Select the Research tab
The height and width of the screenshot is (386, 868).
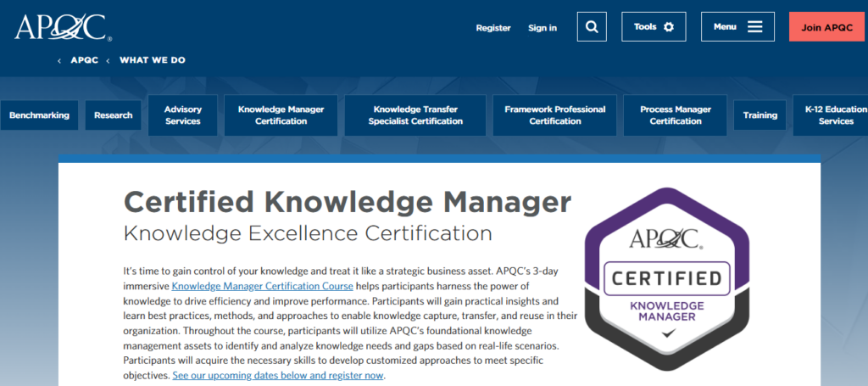pyautogui.click(x=113, y=115)
